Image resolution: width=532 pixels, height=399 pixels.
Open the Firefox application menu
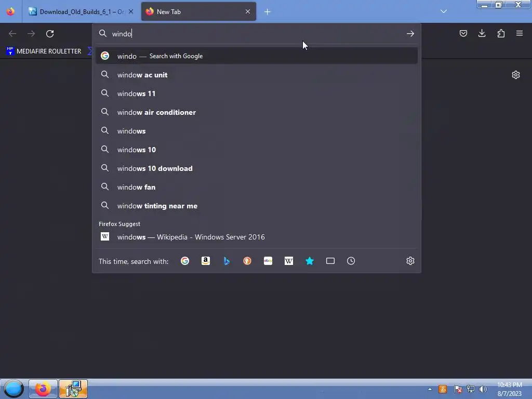[520, 33]
